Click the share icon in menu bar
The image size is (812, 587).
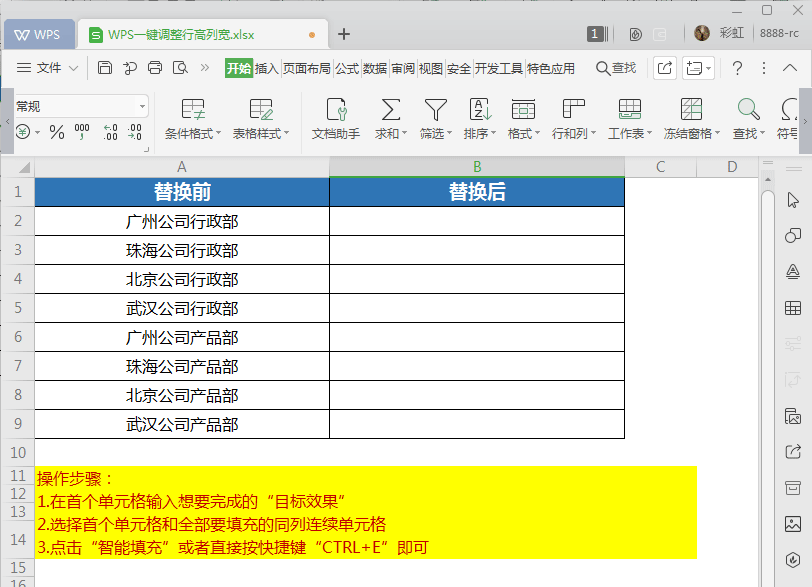coord(664,68)
